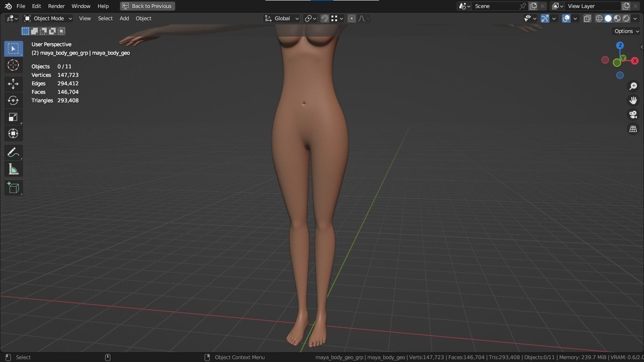
Task: Open viewport shading options dropdown arrow
Action: pos(635,18)
